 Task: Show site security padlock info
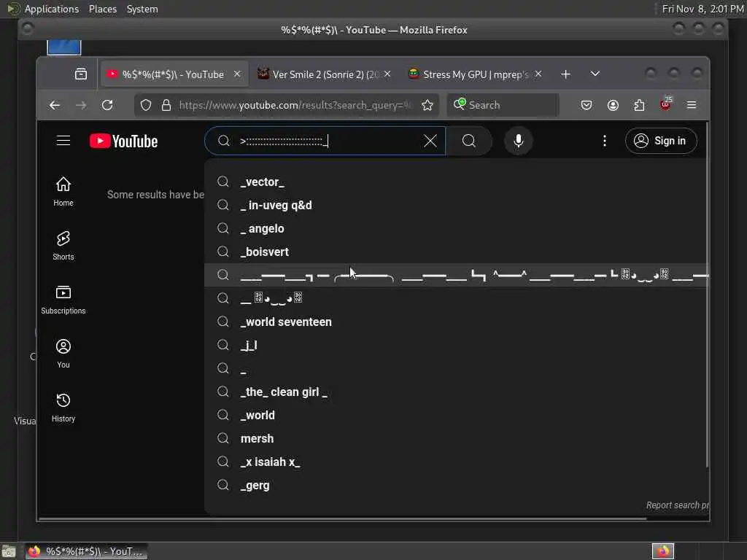pyautogui.click(x=166, y=105)
